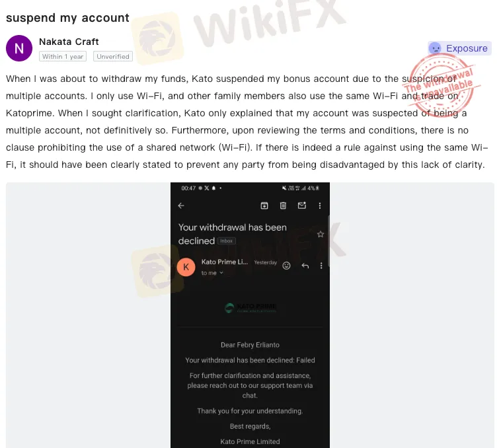
Task: Click the Kato Prime sender avatar
Action: (186, 267)
